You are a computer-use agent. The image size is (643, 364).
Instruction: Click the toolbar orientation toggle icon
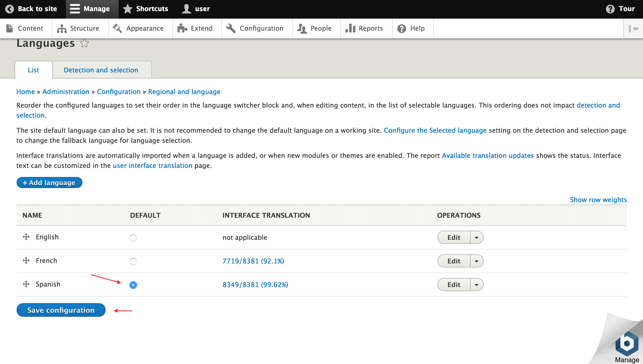pos(633,28)
